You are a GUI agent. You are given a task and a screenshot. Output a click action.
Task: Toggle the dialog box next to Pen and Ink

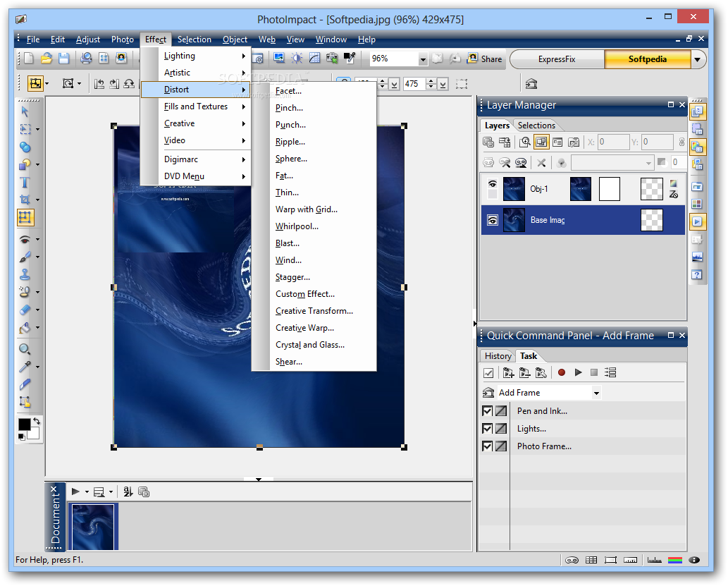501,411
